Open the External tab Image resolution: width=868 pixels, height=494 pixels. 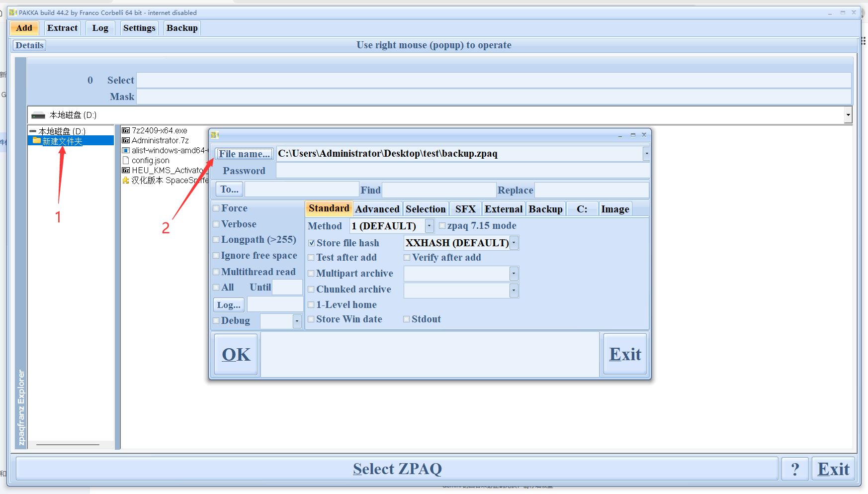pos(504,209)
